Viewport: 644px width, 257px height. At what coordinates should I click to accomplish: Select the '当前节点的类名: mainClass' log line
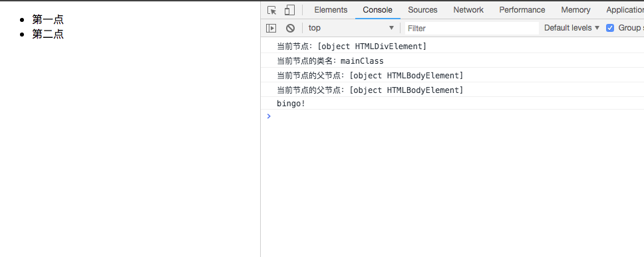[x=452, y=60]
